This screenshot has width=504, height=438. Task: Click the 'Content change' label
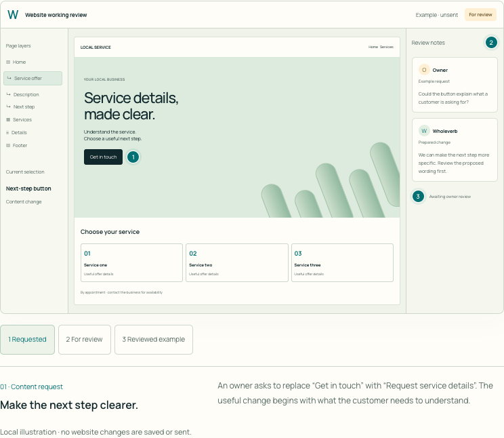click(24, 202)
